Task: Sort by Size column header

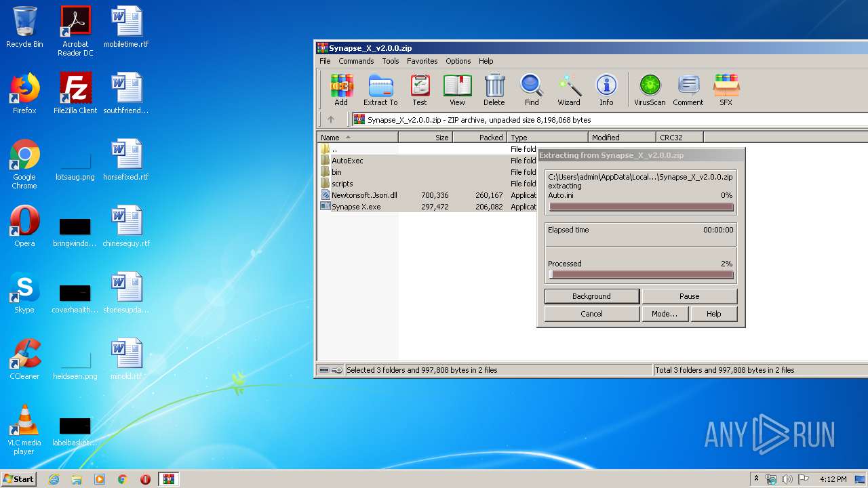Action: point(425,137)
